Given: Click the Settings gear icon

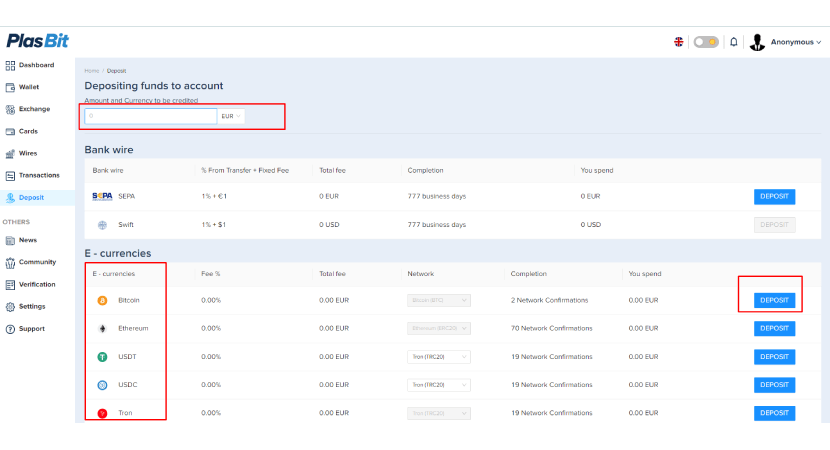Looking at the screenshot, I should click(10, 307).
